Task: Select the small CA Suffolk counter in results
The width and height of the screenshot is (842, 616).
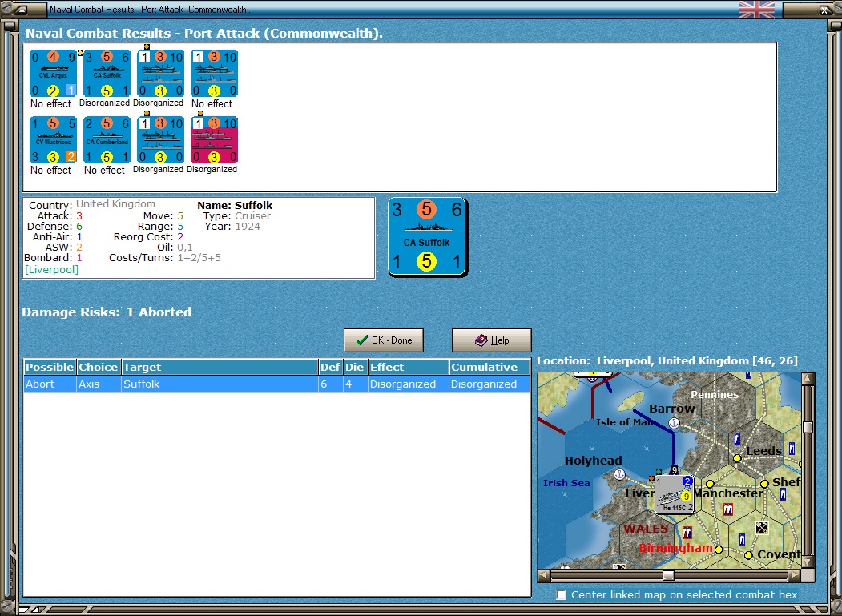Action: [107, 73]
